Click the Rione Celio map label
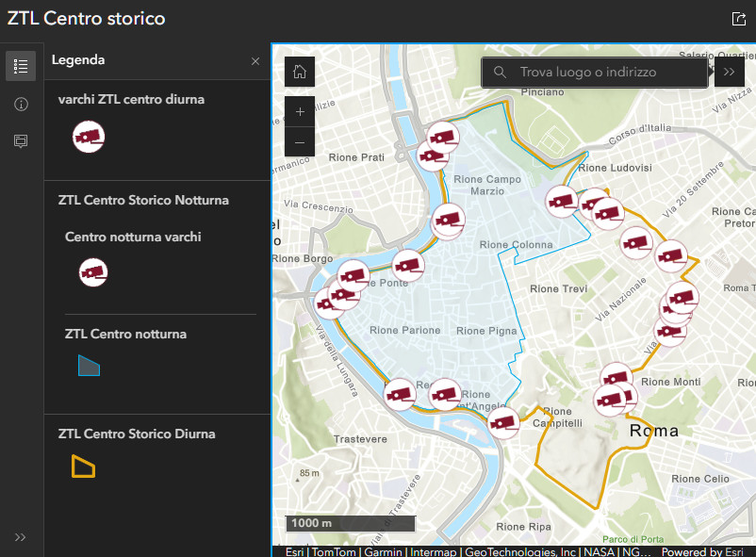 700,479
